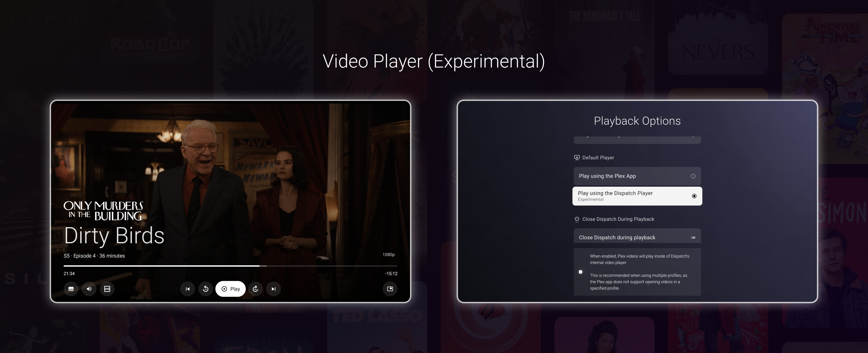Image resolution: width=868 pixels, height=353 pixels.
Task: Click the power icon beside Close Dispatch During Playback
Action: tap(577, 219)
